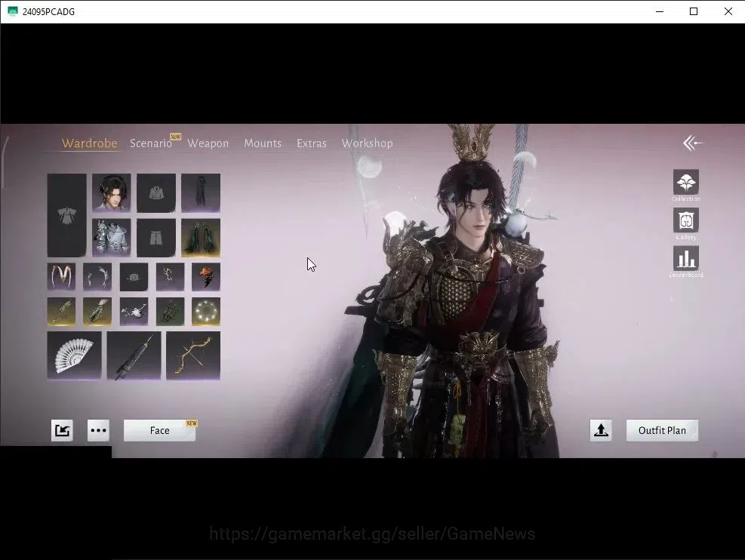
Task: Switch to the Workshop tab
Action: [368, 143]
